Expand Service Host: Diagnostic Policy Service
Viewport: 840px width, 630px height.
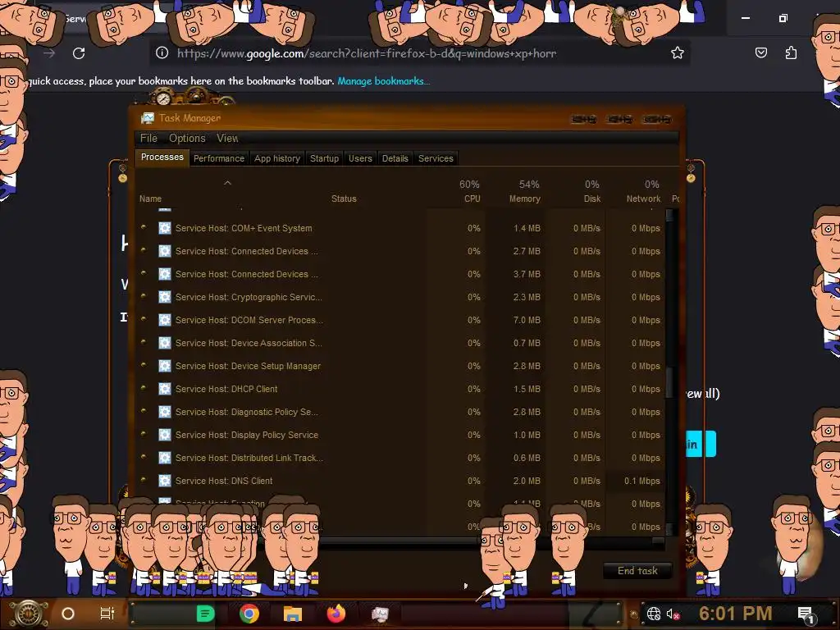point(144,412)
